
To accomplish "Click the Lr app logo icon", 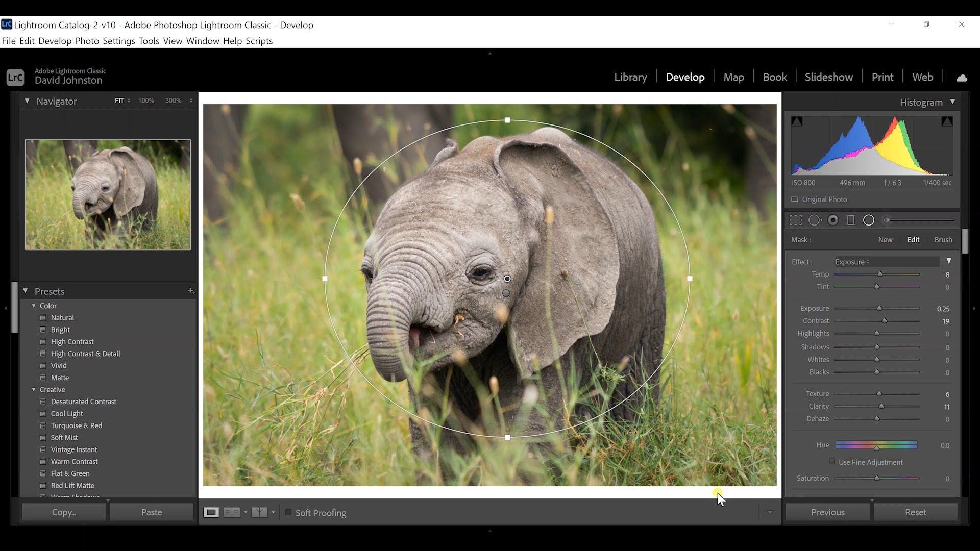I will [15, 77].
